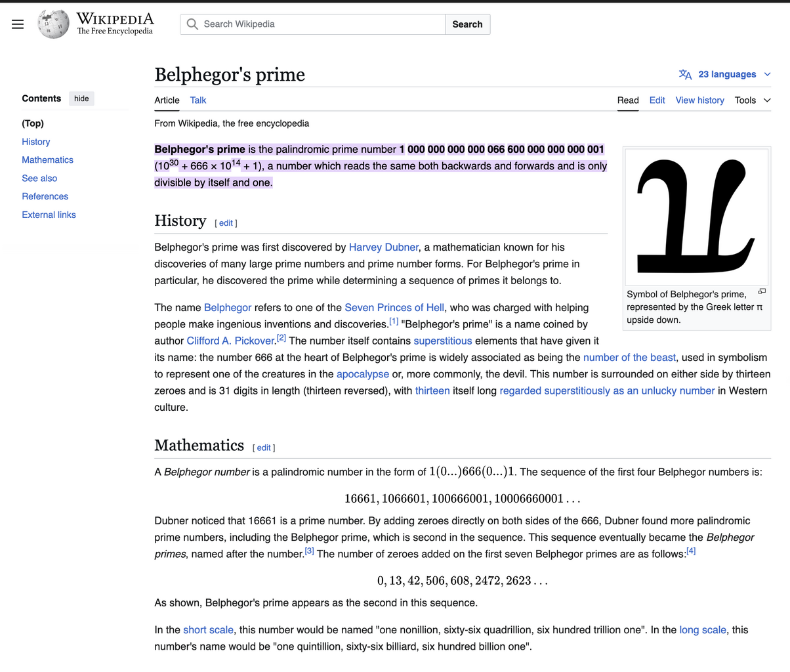Expand the 23 languages dropdown
The width and height of the screenshot is (790, 672).
click(727, 74)
